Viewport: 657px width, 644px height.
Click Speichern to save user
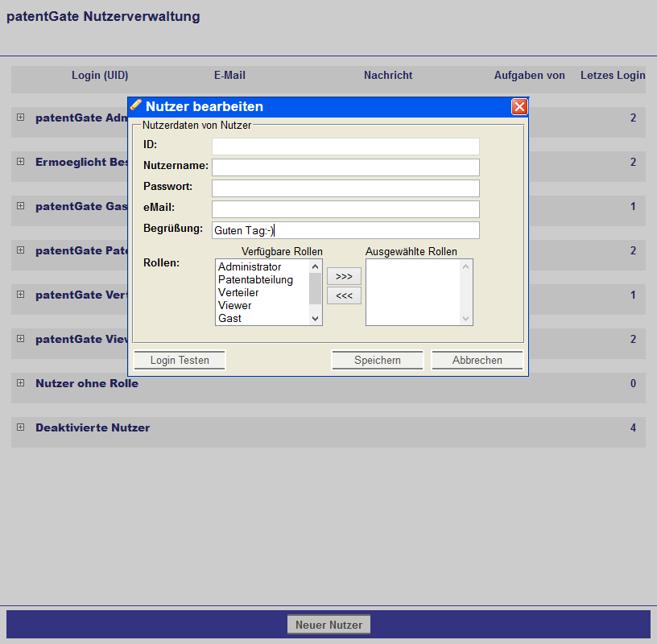tap(377, 361)
